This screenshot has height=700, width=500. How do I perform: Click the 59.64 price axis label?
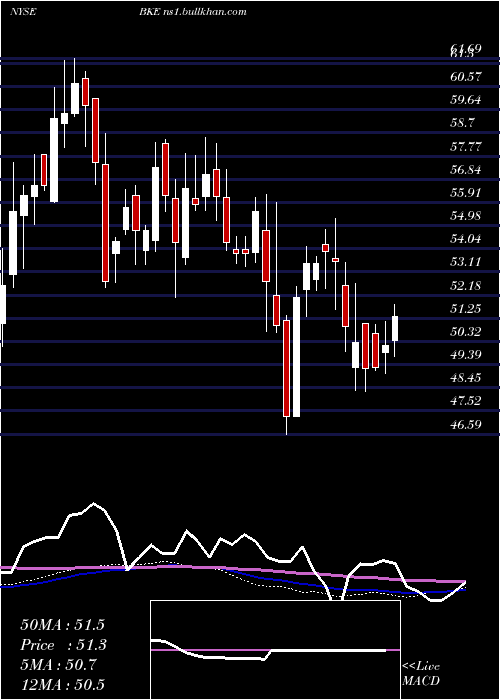click(466, 100)
